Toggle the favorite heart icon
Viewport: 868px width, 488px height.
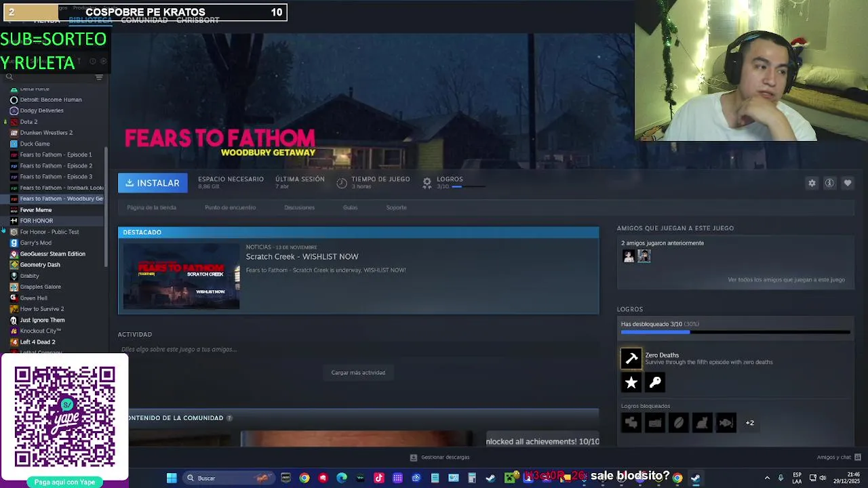(x=848, y=183)
